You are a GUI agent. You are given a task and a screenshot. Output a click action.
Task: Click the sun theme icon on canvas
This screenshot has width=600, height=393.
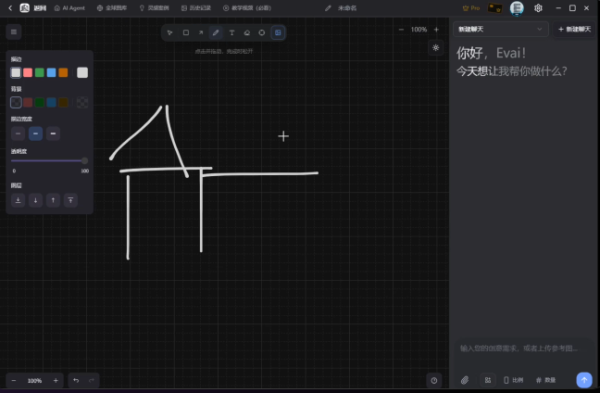pos(435,48)
